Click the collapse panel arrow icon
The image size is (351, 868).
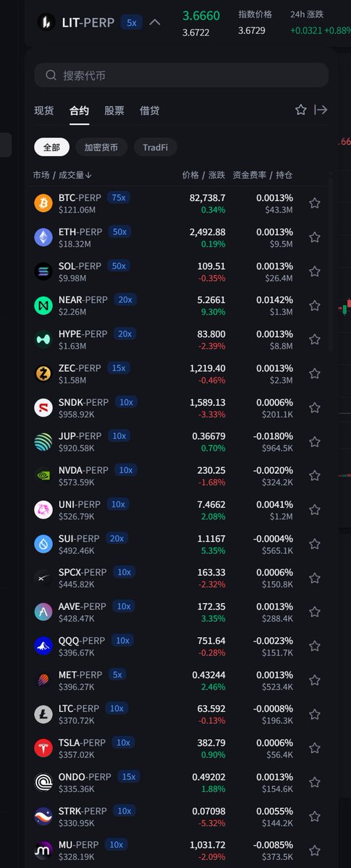tap(321, 110)
